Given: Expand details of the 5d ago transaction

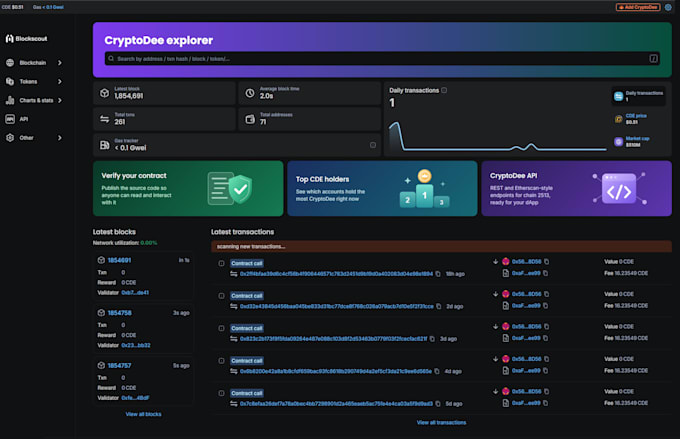Looking at the screenshot, I should (x=221, y=393).
